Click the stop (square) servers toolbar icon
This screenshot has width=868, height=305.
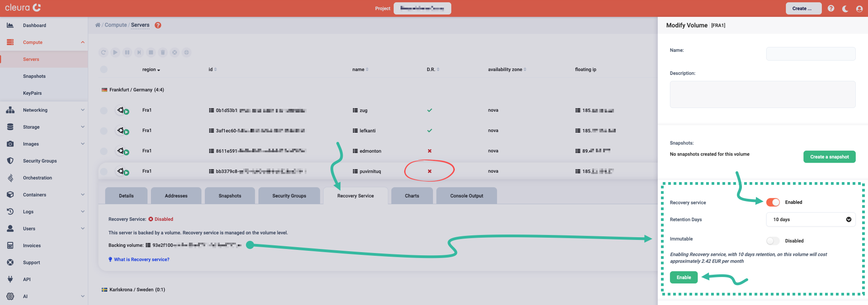(x=151, y=52)
